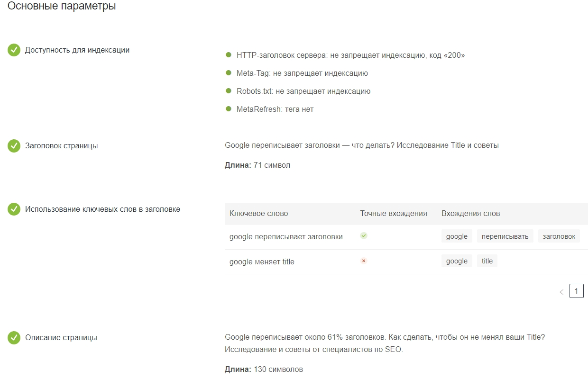Click green checkmark next to Доступность для индексации
588x379 pixels.
14,50
